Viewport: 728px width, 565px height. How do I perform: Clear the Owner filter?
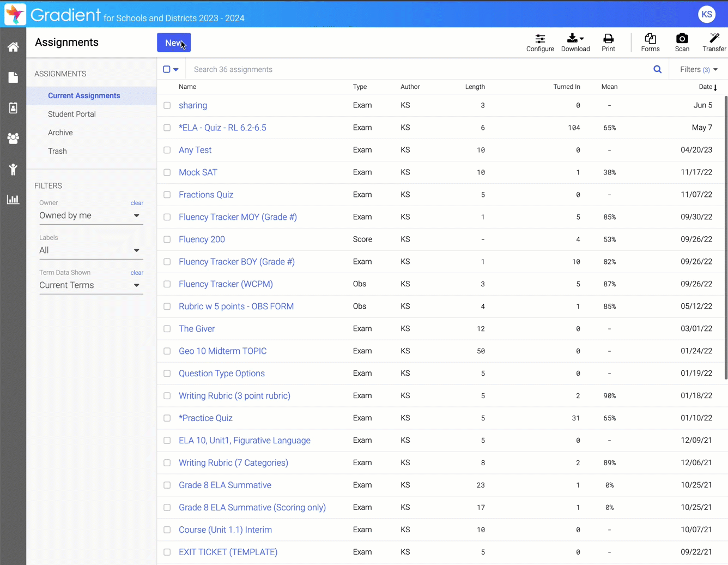point(137,203)
